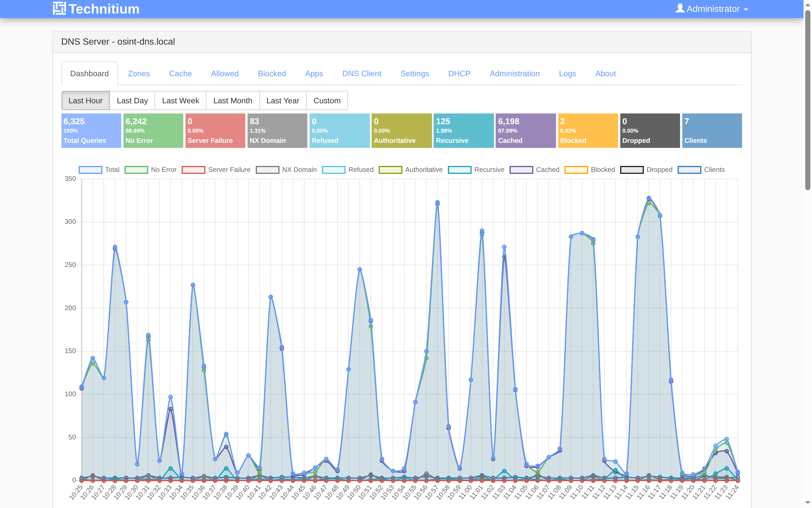
Task: Click the Administrator user icon
Action: click(680, 8)
